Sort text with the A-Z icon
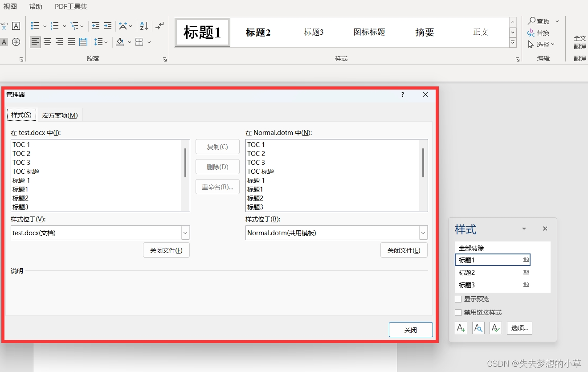The image size is (588, 372). 144,26
